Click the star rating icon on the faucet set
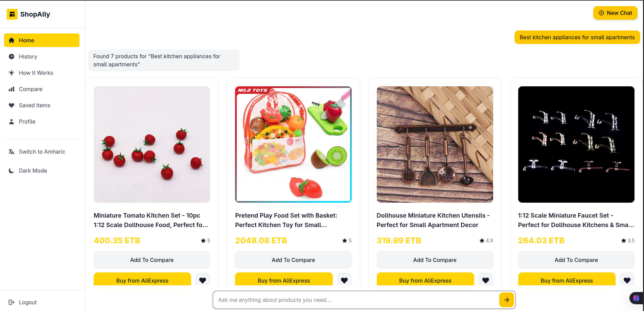Viewport: 644px width, 311px height. pos(623,240)
